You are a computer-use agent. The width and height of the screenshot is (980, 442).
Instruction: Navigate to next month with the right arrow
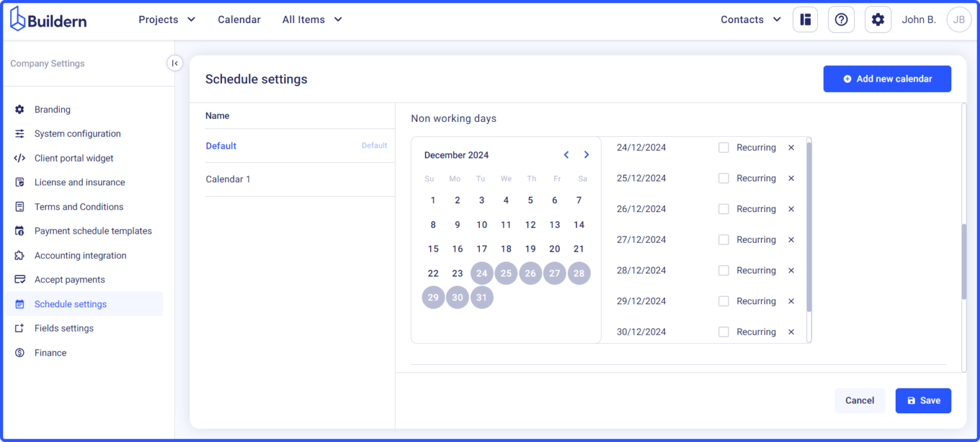[x=586, y=154]
